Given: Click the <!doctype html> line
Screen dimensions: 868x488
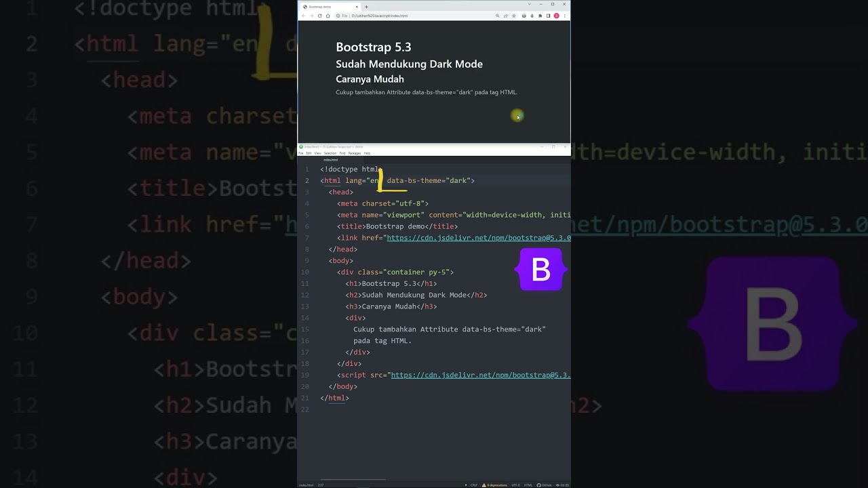Looking at the screenshot, I should [x=351, y=169].
